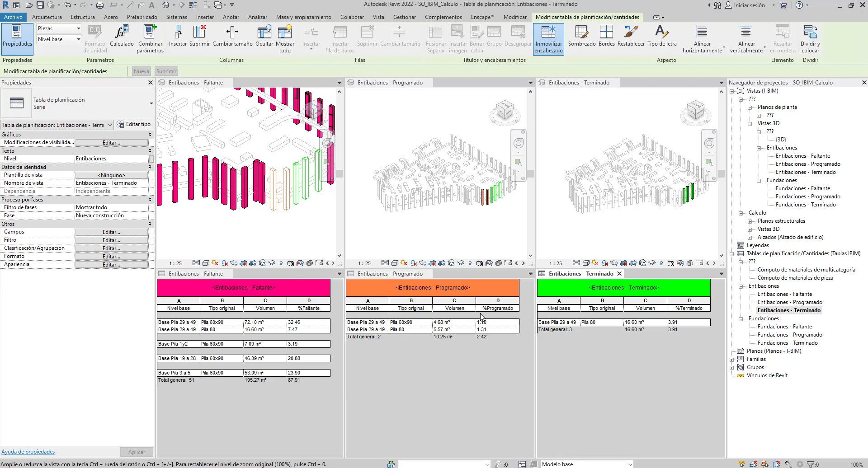
Task: Collapse the Proceso por fases section
Action: tap(150, 200)
